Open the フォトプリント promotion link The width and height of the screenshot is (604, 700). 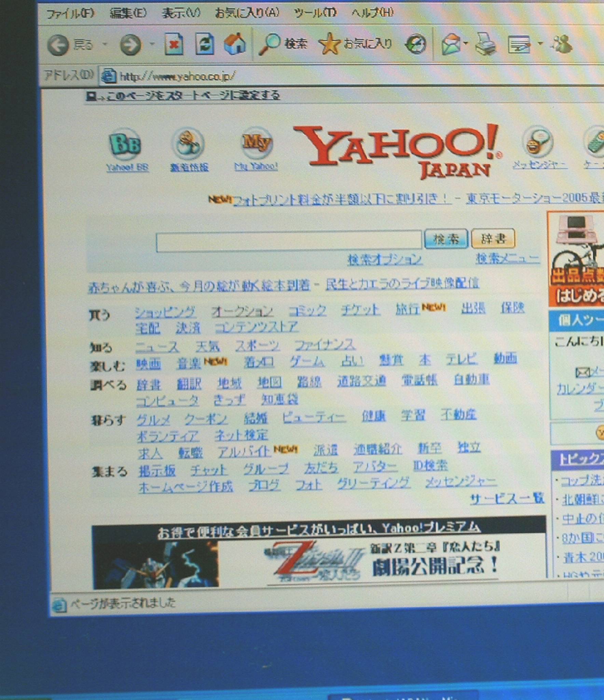[342, 199]
